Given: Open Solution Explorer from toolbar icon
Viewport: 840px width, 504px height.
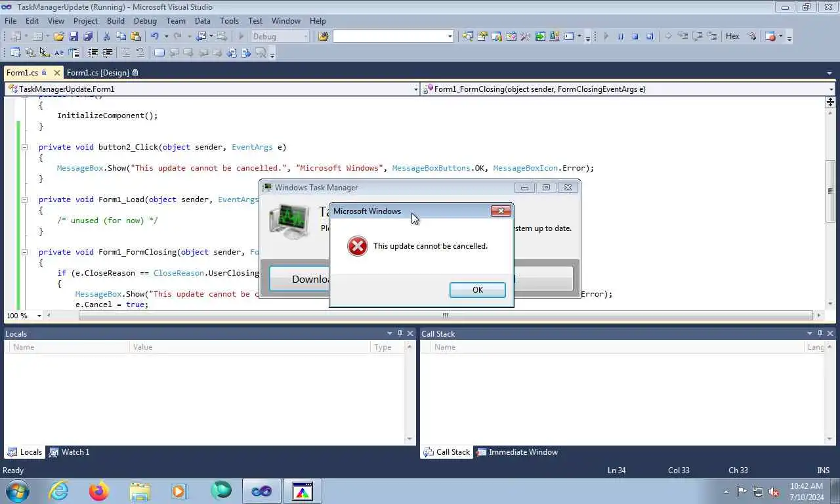Looking at the screenshot, I should click(467, 37).
